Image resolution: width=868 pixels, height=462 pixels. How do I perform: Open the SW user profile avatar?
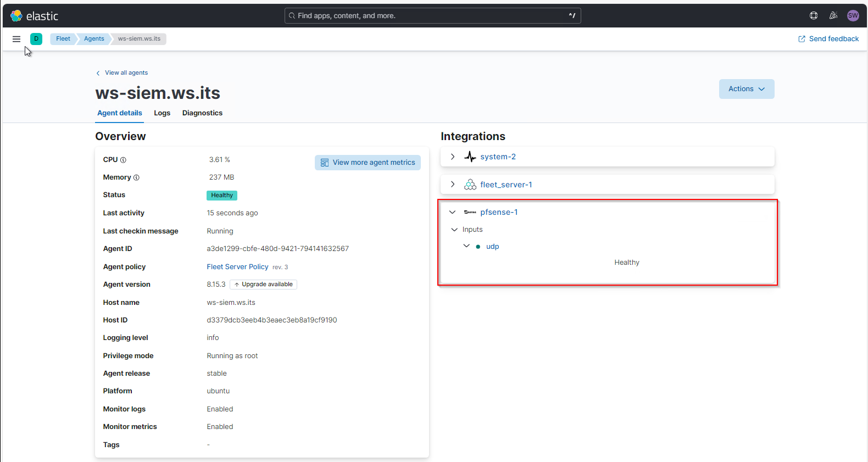853,15
